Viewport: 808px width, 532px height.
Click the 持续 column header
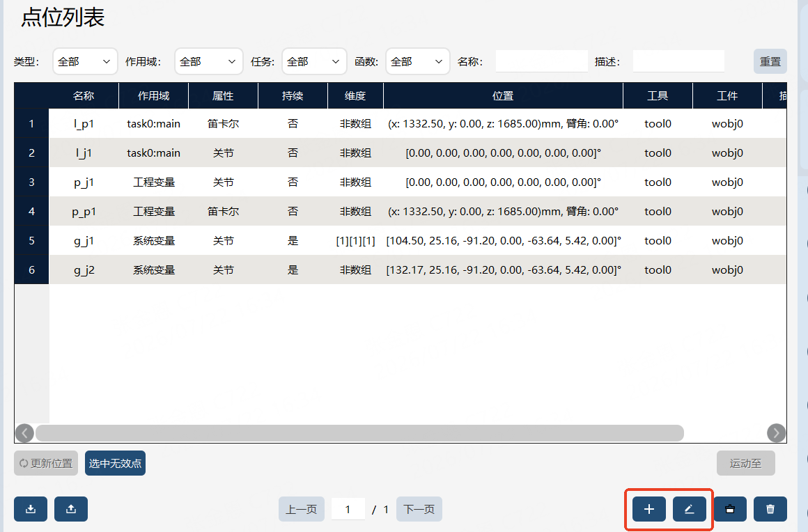coord(293,96)
